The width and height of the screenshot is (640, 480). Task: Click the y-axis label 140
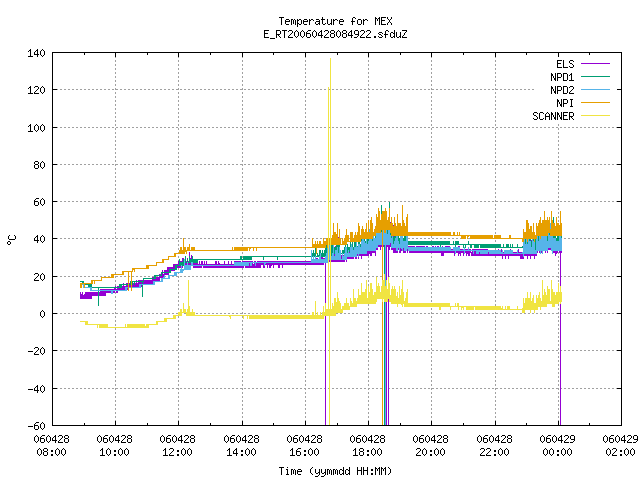pos(36,53)
